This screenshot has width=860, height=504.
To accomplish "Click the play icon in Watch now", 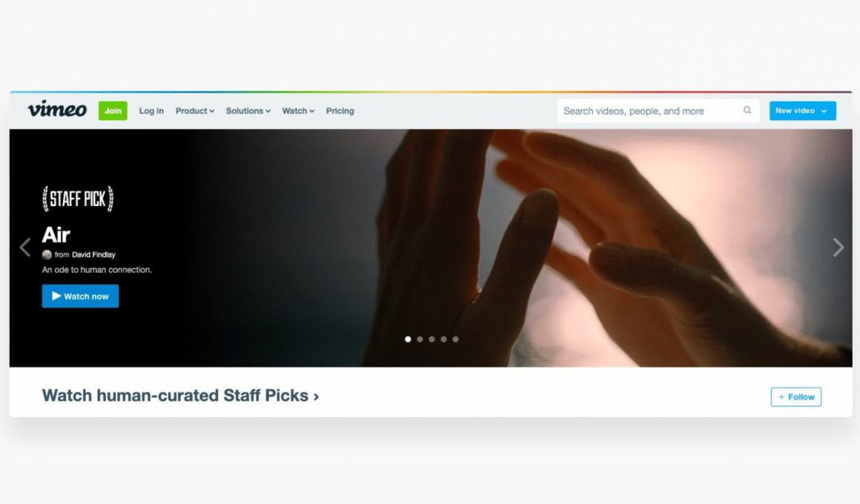I will coord(56,296).
